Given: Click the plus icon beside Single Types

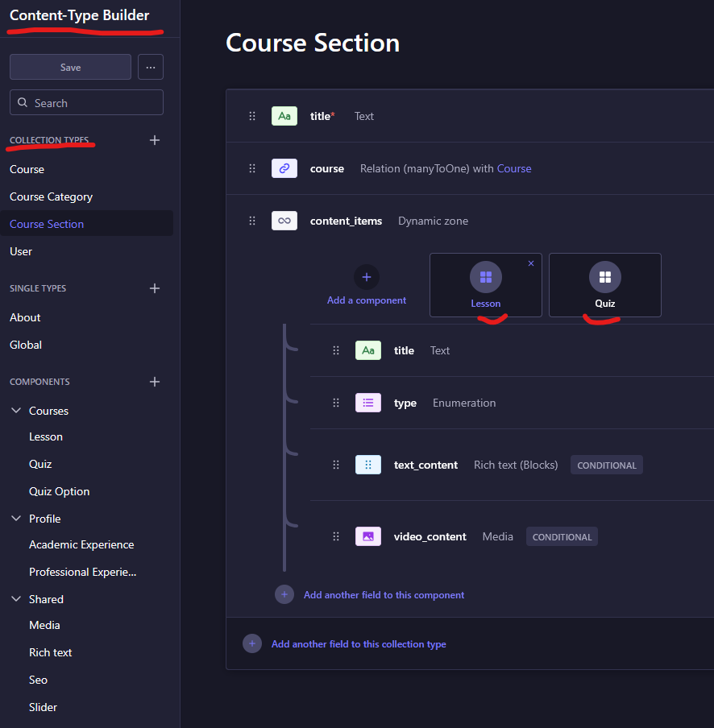Looking at the screenshot, I should click(x=155, y=288).
